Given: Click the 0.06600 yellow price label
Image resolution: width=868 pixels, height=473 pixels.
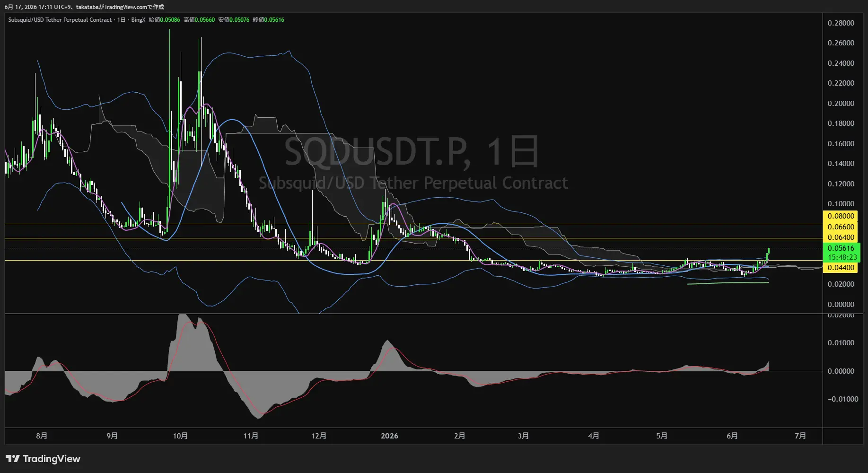Looking at the screenshot, I should point(841,227).
